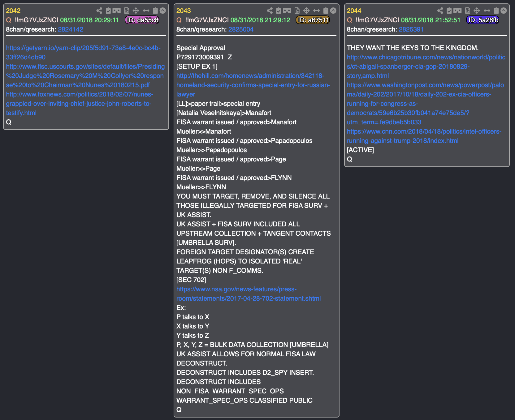Share post 2044 via the share icon
This screenshot has width=515, height=420.
tap(440, 11)
